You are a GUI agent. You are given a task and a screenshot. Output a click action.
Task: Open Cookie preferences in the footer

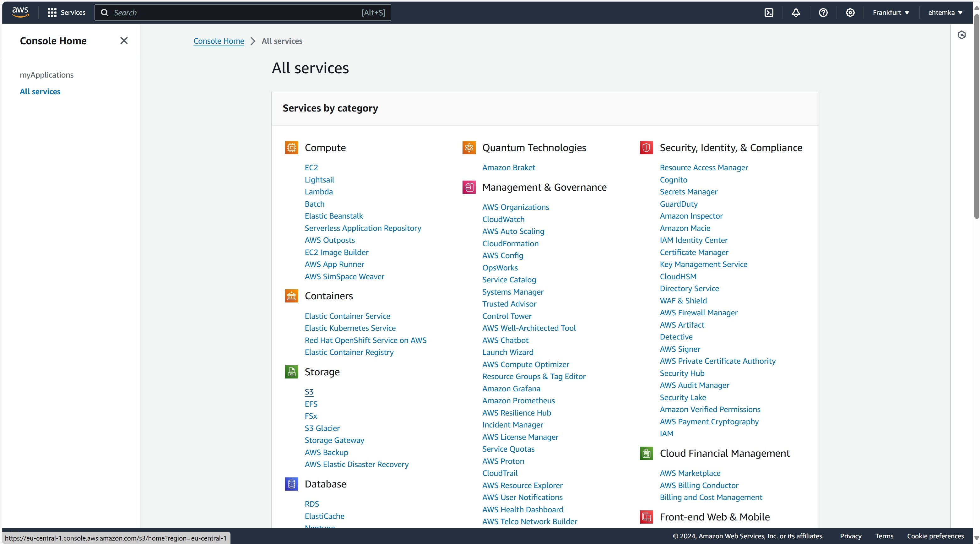pos(935,536)
